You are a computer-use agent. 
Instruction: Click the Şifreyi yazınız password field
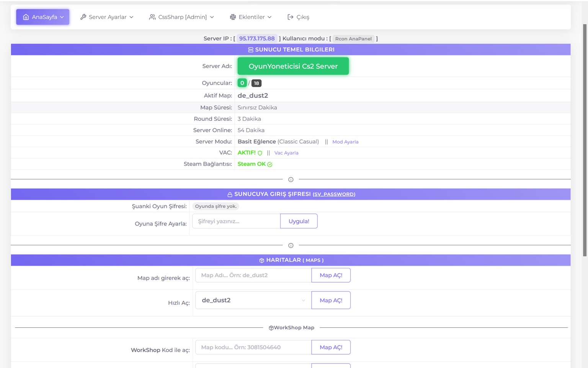(236, 221)
